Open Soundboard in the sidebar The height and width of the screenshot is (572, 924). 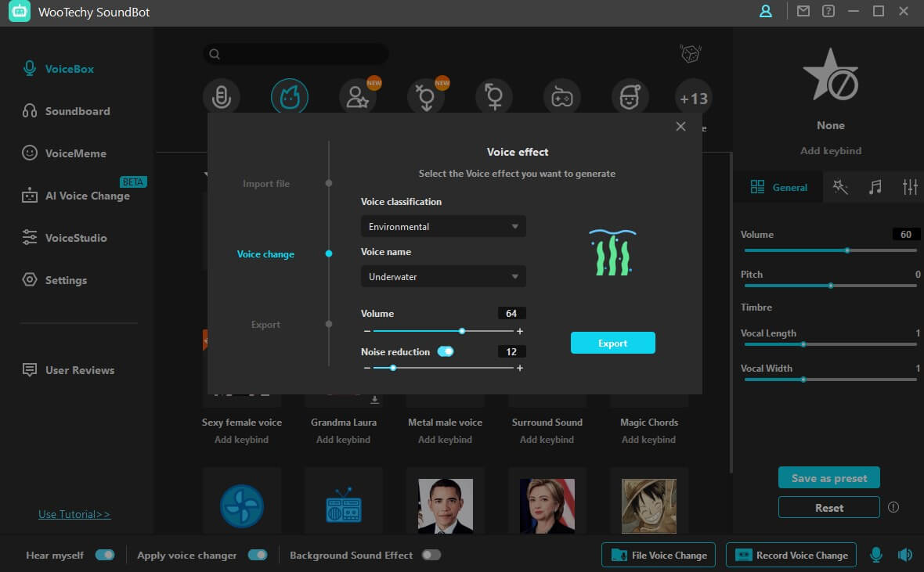[77, 111]
